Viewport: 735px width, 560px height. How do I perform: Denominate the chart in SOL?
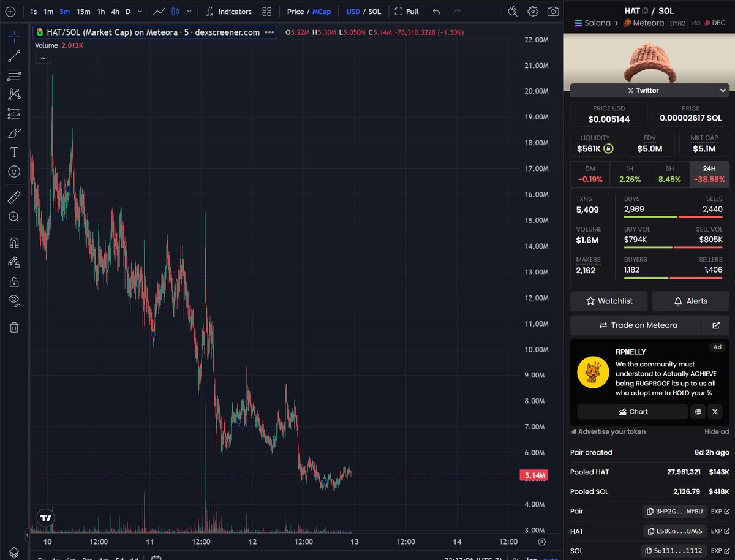[375, 12]
